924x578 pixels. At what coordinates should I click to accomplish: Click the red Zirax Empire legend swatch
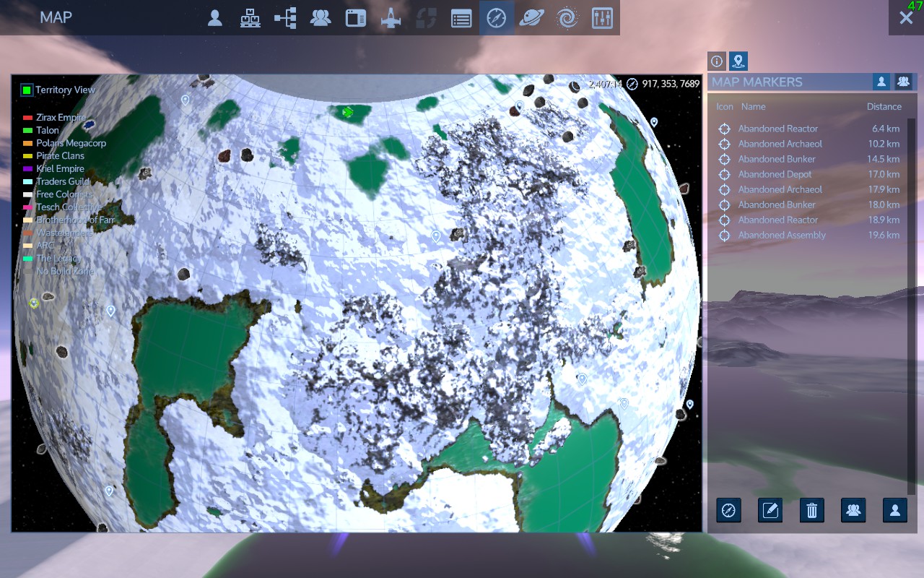(28, 118)
